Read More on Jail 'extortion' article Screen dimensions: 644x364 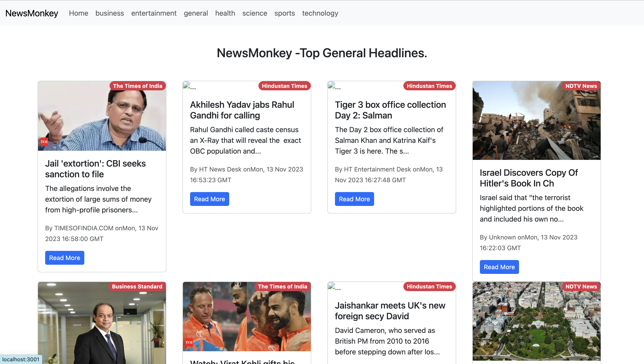pyautogui.click(x=64, y=258)
